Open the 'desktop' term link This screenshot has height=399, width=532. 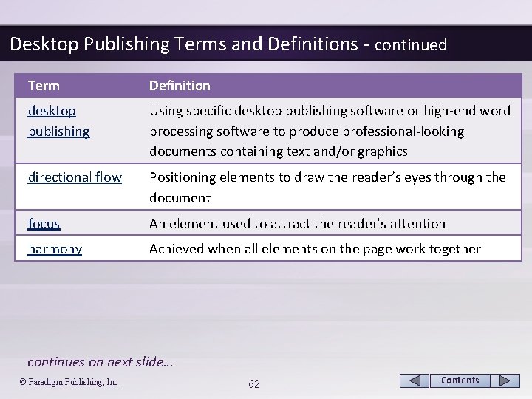(52, 111)
